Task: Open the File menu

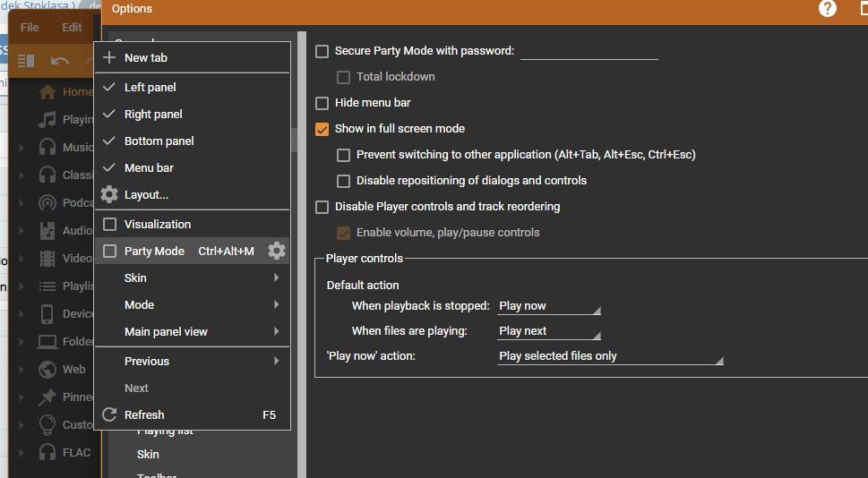Action: click(x=30, y=28)
